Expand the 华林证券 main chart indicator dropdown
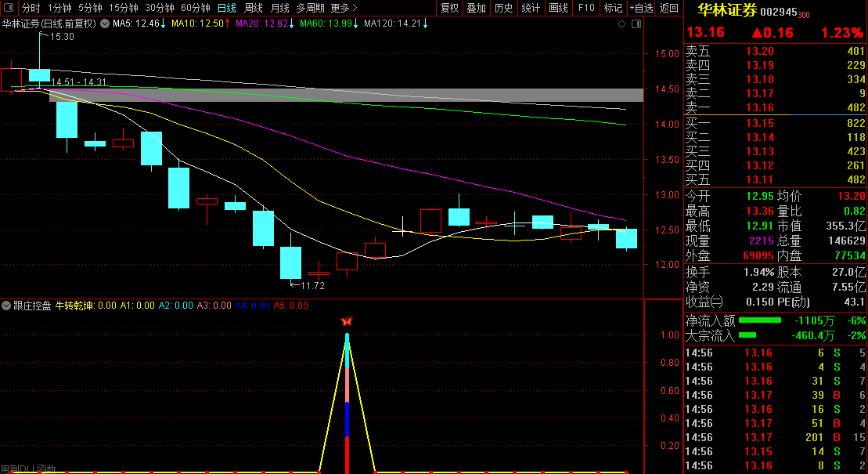Screen dimensions: 868x474 (x=104, y=24)
